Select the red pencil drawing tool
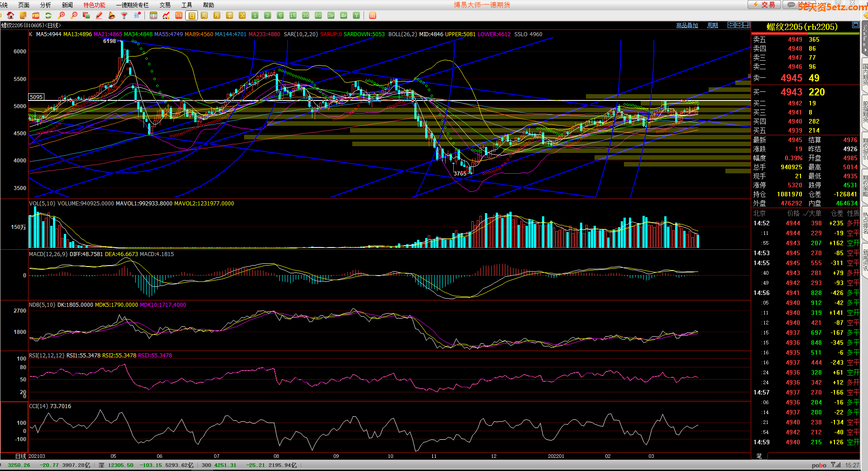The height and width of the screenshot is (471, 868). (99, 15)
